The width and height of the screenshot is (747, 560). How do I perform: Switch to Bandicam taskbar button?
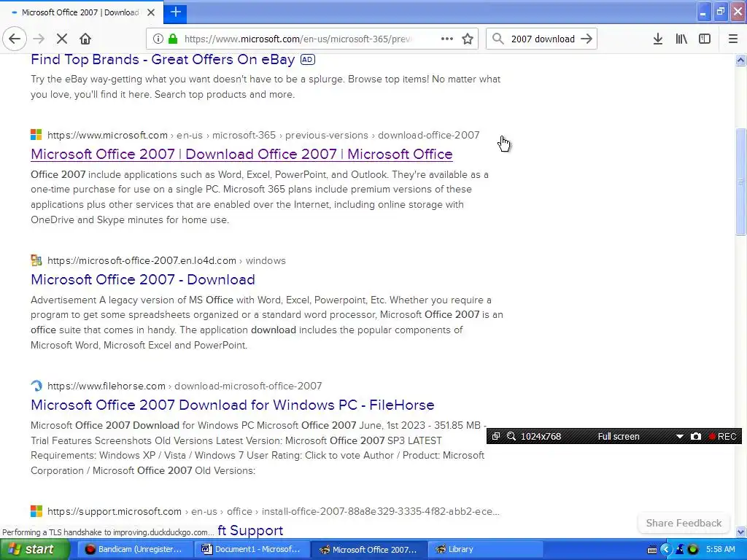tap(134, 549)
